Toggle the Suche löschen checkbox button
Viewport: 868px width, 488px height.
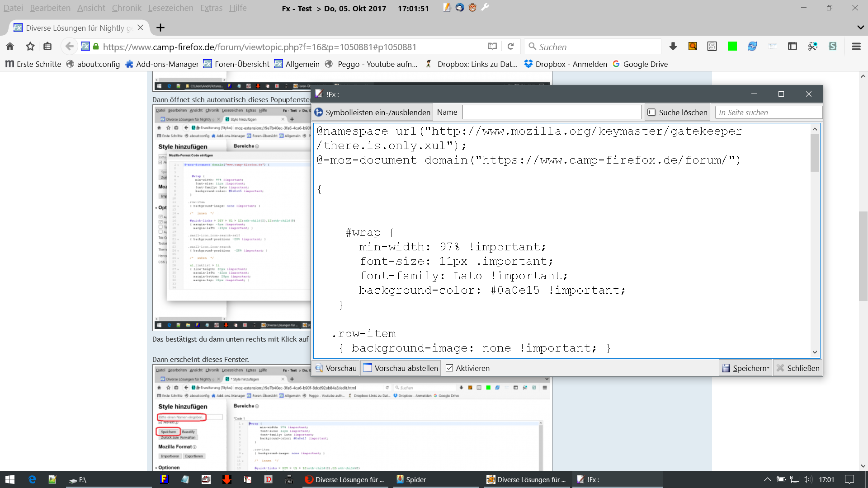tap(678, 113)
